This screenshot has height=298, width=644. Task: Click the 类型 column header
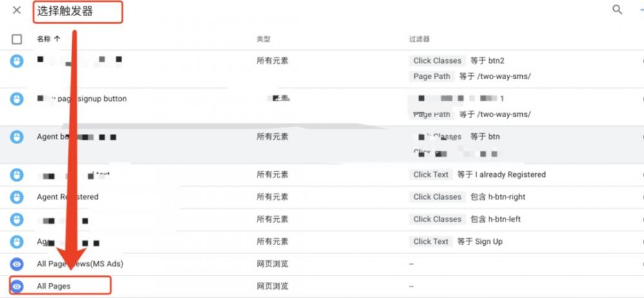click(x=263, y=39)
